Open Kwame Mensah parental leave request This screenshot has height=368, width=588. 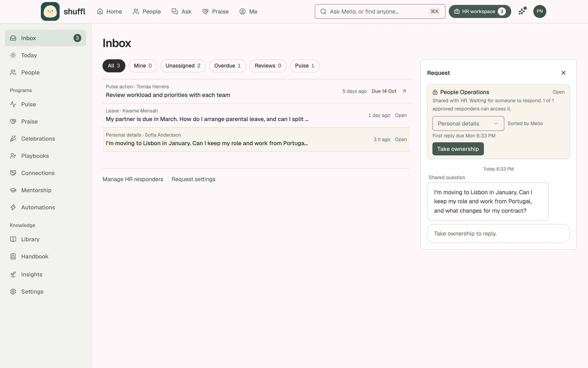256,115
